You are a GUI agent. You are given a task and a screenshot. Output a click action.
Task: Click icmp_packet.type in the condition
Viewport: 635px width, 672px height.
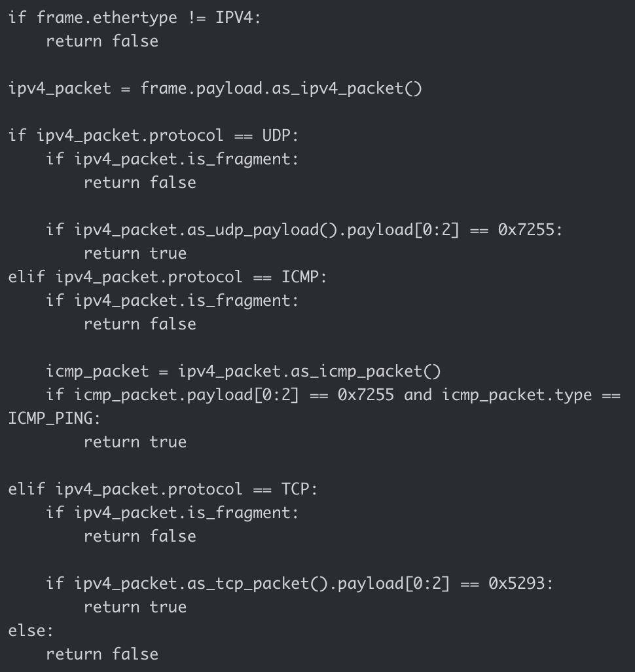click(x=517, y=395)
